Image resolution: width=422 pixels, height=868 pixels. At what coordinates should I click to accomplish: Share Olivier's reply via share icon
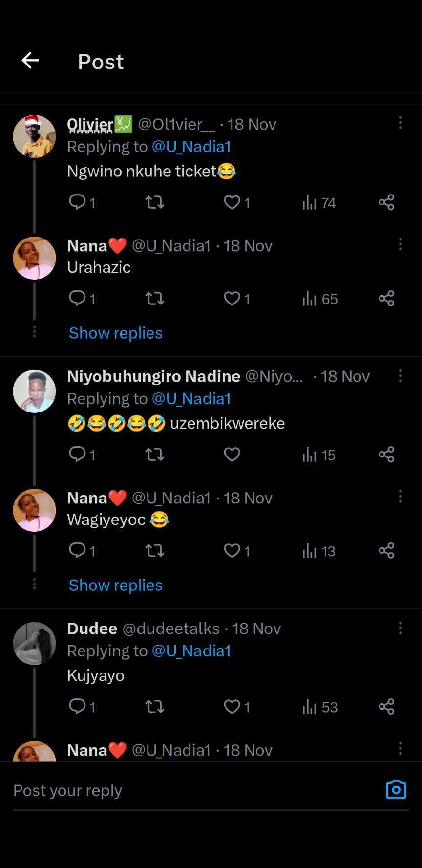click(386, 202)
